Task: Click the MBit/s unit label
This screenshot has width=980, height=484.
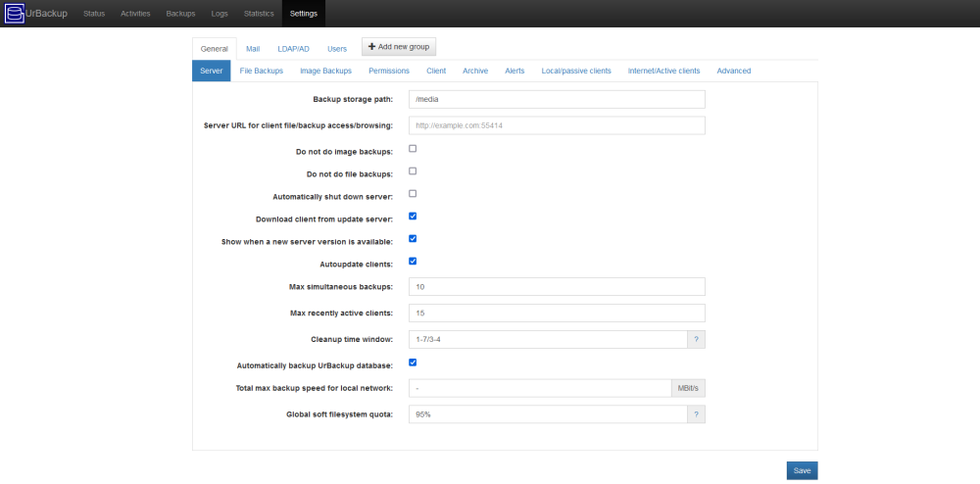Action: click(x=689, y=388)
